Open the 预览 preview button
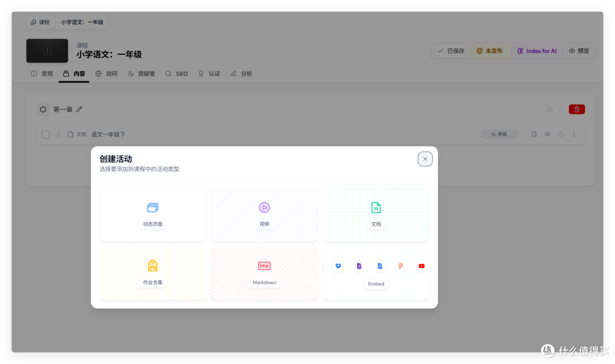The width and height of the screenshot is (615, 364). [579, 51]
